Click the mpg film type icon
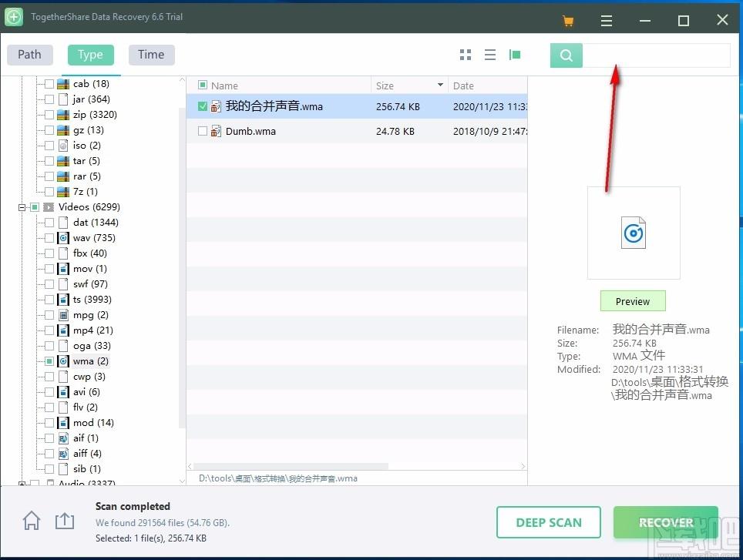The height and width of the screenshot is (560, 743). coord(63,315)
